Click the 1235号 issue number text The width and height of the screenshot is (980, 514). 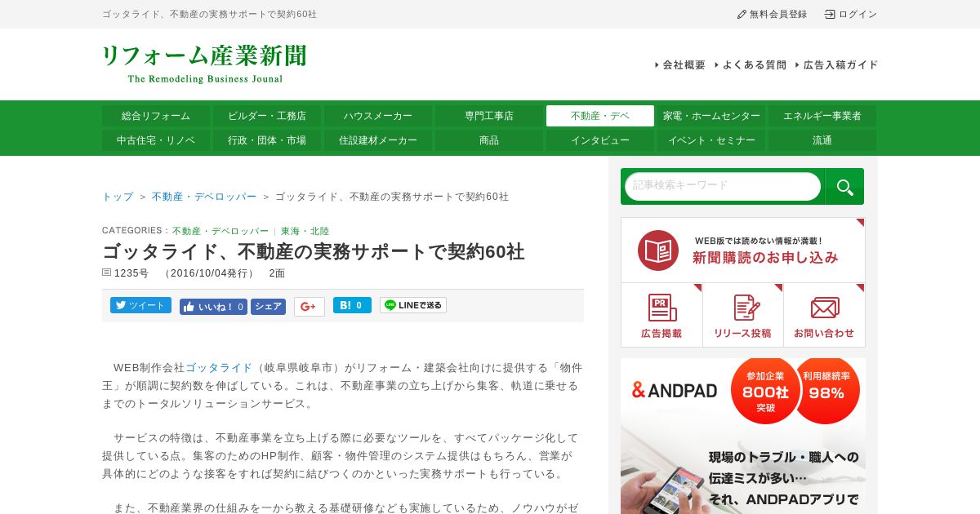pos(131,273)
